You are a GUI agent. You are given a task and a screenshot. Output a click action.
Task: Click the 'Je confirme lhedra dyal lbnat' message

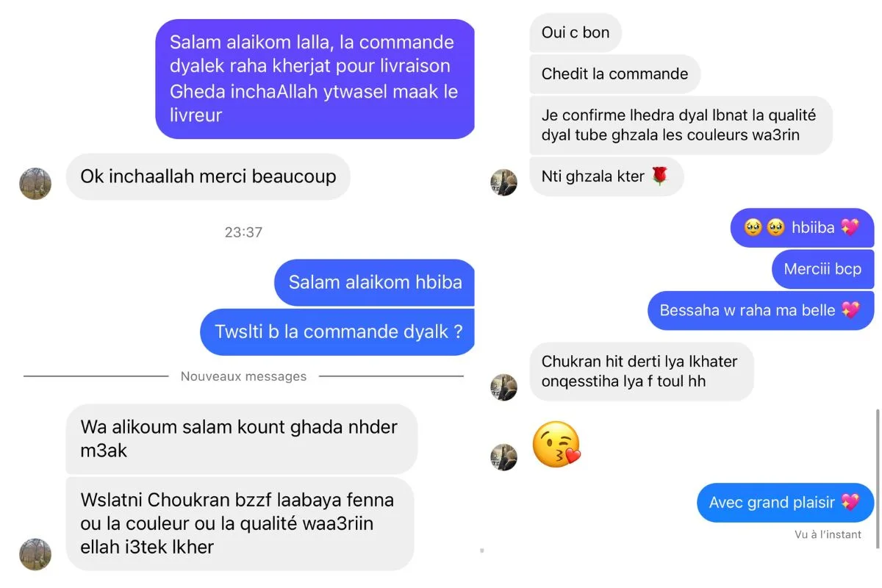pyautogui.click(x=681, y=125)
